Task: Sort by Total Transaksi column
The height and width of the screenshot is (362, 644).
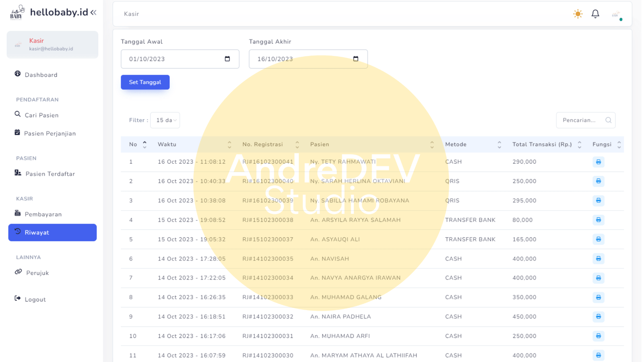Action: (579, 144)
